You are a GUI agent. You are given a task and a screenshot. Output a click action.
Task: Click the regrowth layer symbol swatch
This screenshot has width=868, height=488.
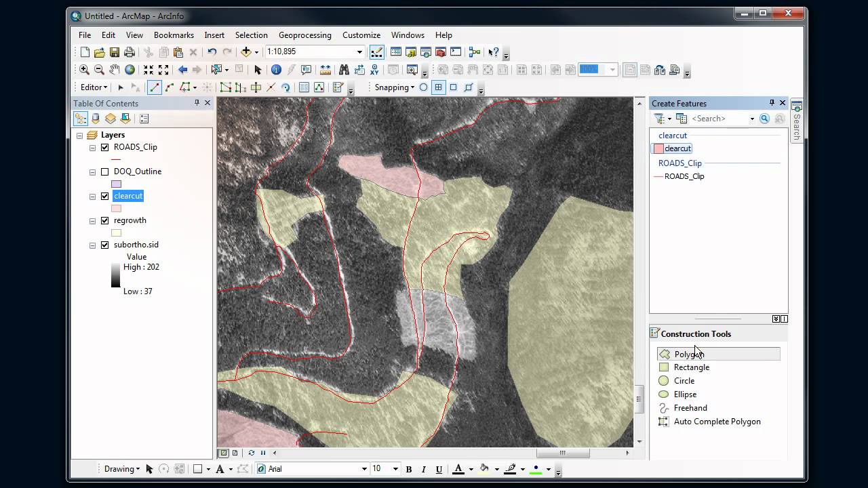point(116,232)
